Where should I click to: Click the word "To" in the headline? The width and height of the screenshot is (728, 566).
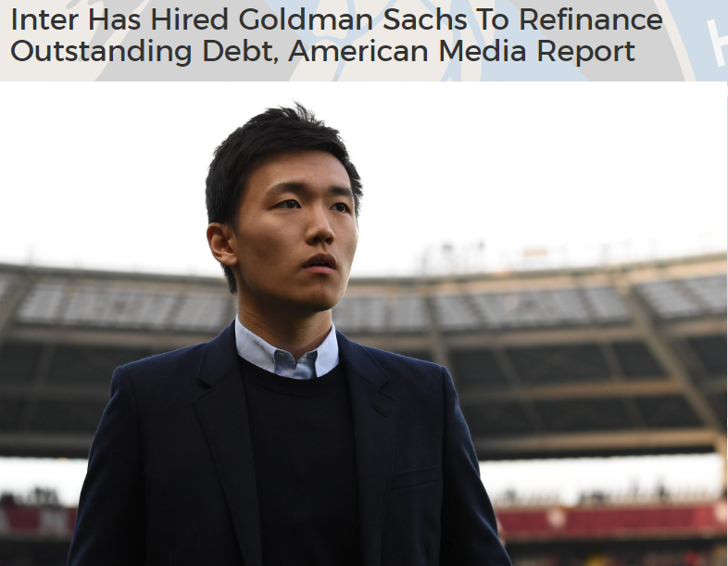click(x=493, y=19)
